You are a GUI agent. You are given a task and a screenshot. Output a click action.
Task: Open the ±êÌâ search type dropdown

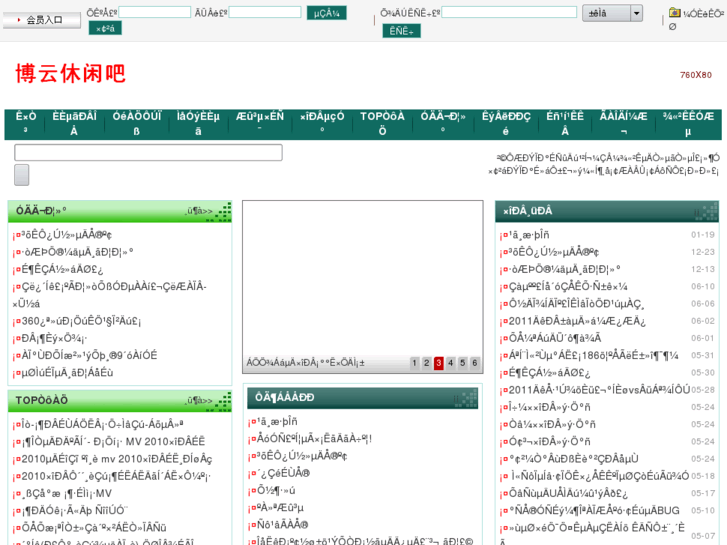(x=612, y=13)
